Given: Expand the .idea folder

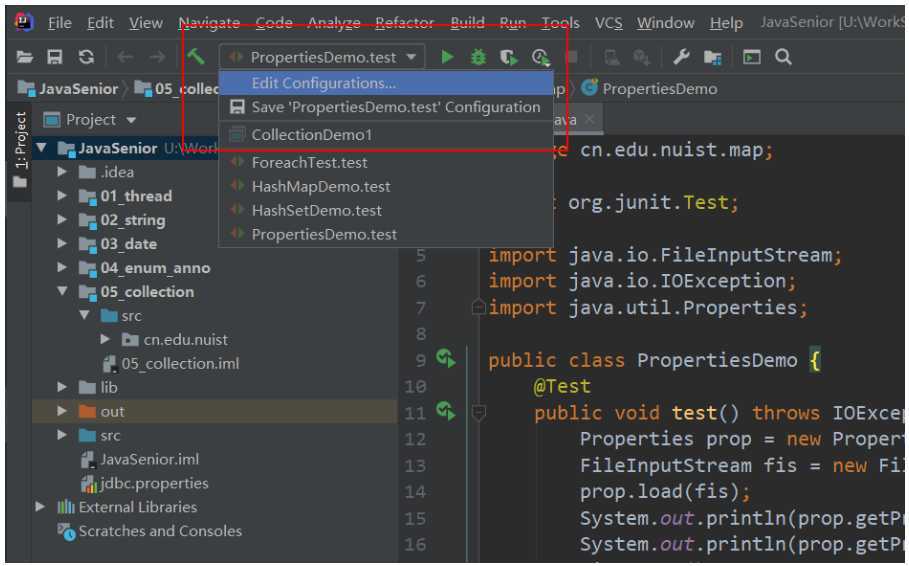Looking at the screenshot, I should point(62,172).
